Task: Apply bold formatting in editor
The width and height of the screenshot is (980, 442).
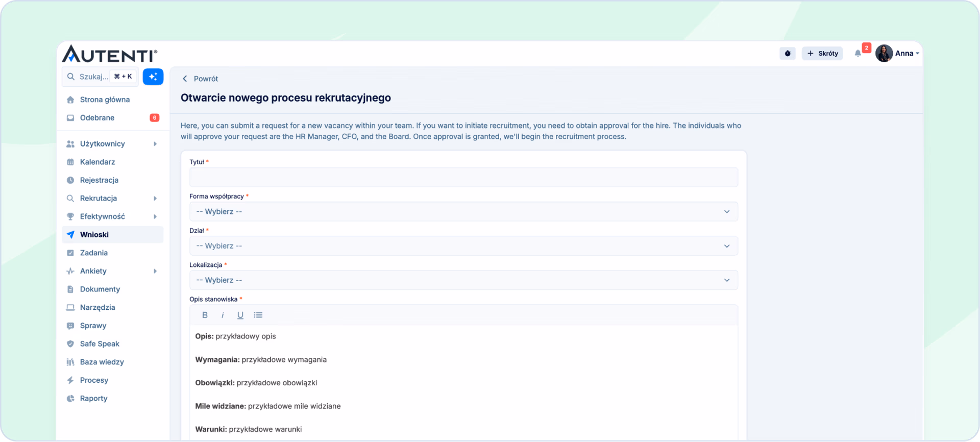Action: 205,315
